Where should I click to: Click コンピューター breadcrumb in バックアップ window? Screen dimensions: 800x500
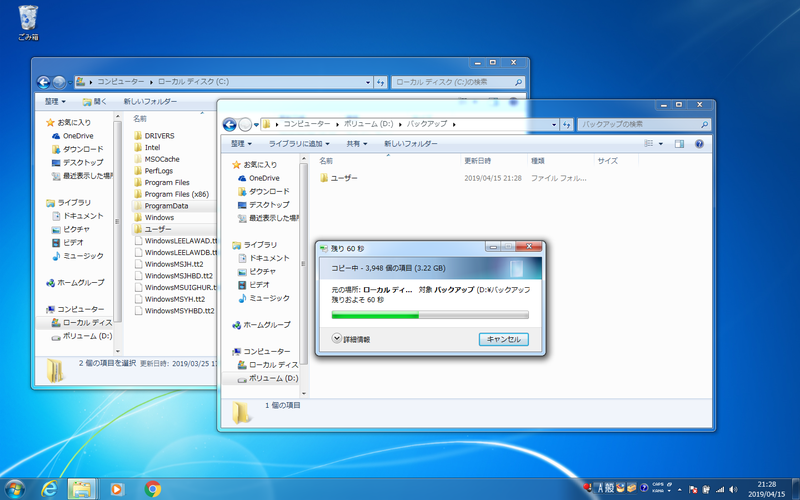tap(307, 124)
